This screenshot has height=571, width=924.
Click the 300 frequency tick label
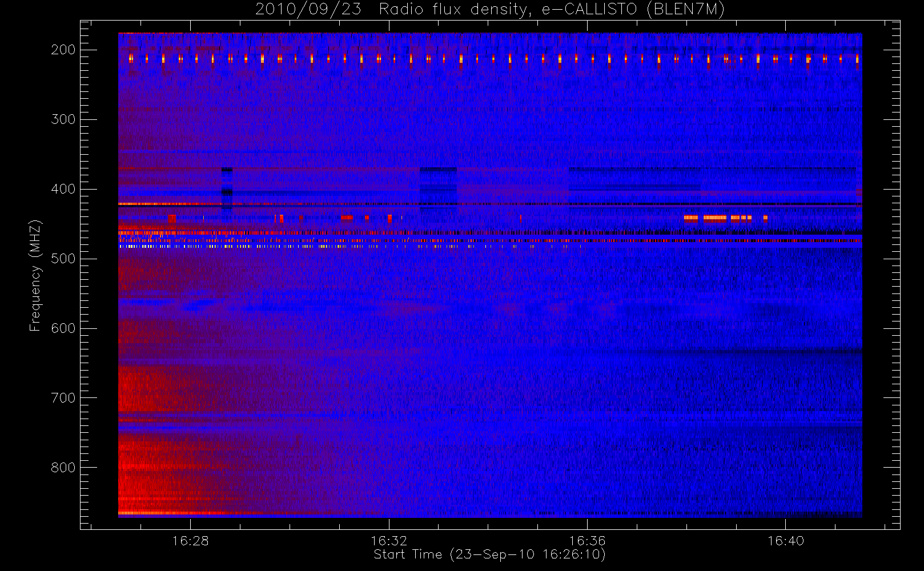coord(63,119)
